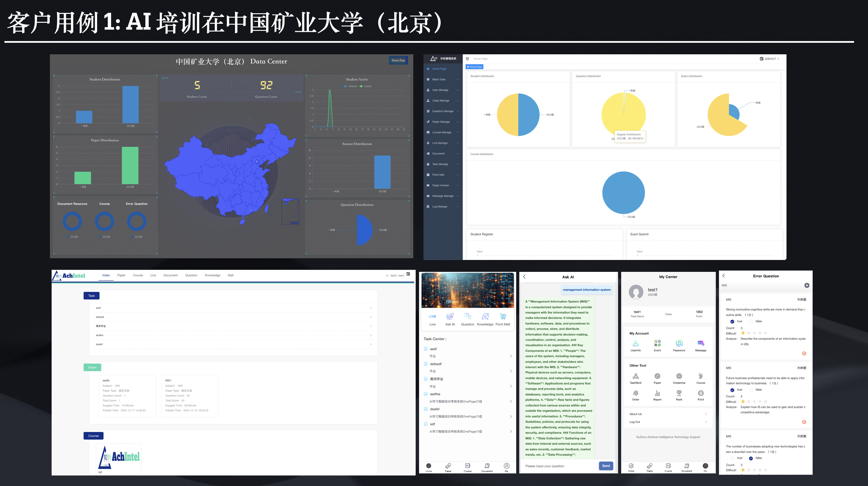Tap the Knowledge icon in mobile home
The width and height of the screenshot is (868, 486).
point(485,317)
